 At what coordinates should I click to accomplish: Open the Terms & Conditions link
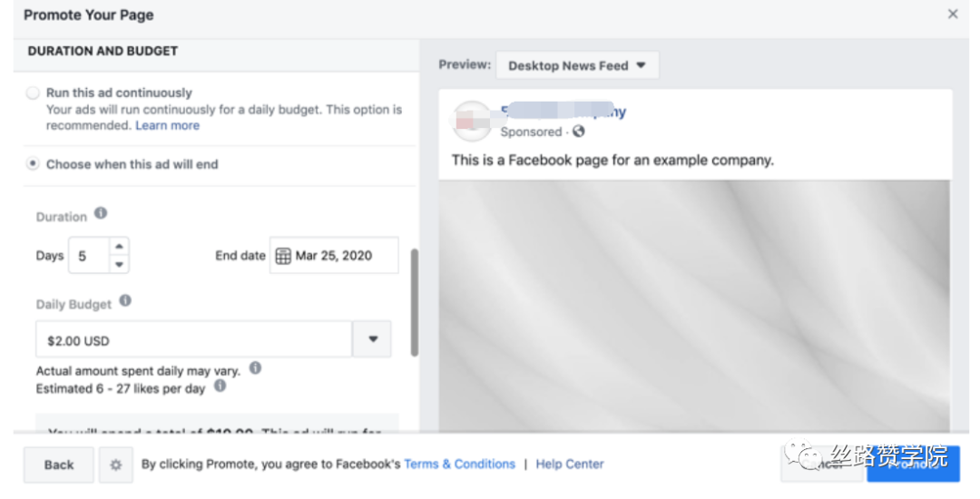click(459, 464)
